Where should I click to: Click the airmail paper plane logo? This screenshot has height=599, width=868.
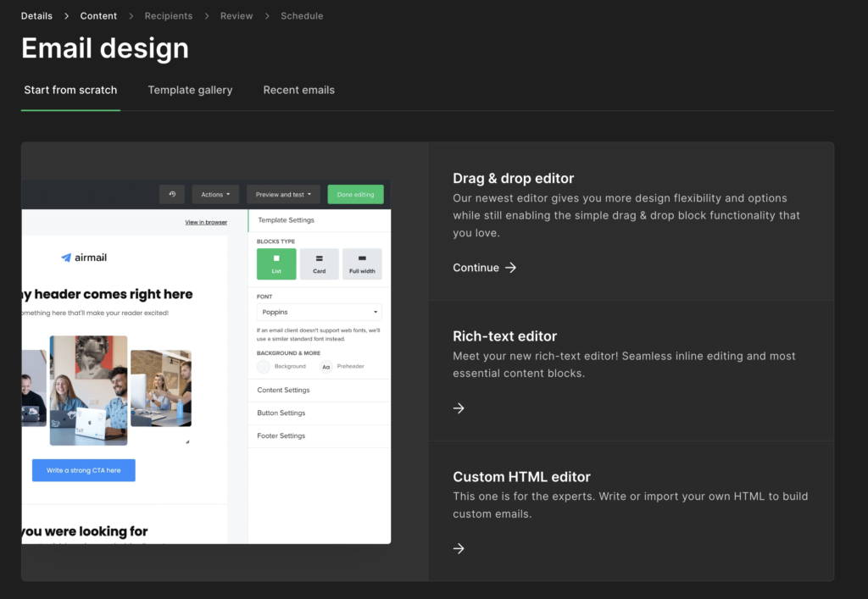pyautogui.click(x=66, y=258)
